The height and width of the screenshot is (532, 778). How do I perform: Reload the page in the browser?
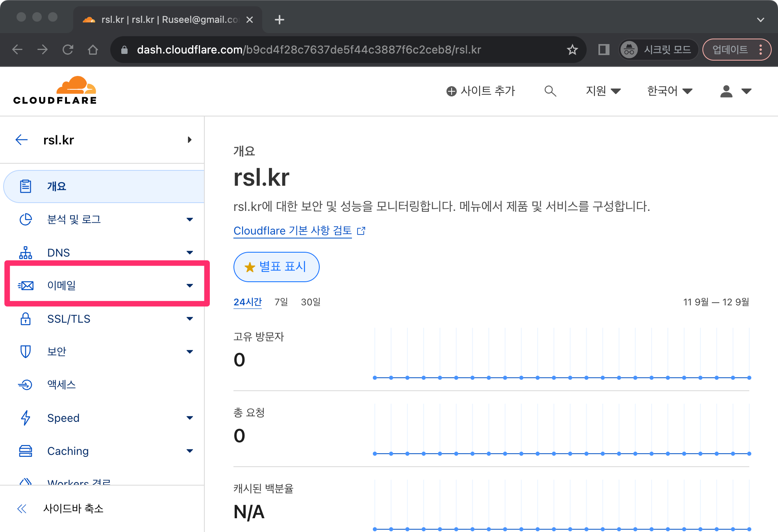68,50
